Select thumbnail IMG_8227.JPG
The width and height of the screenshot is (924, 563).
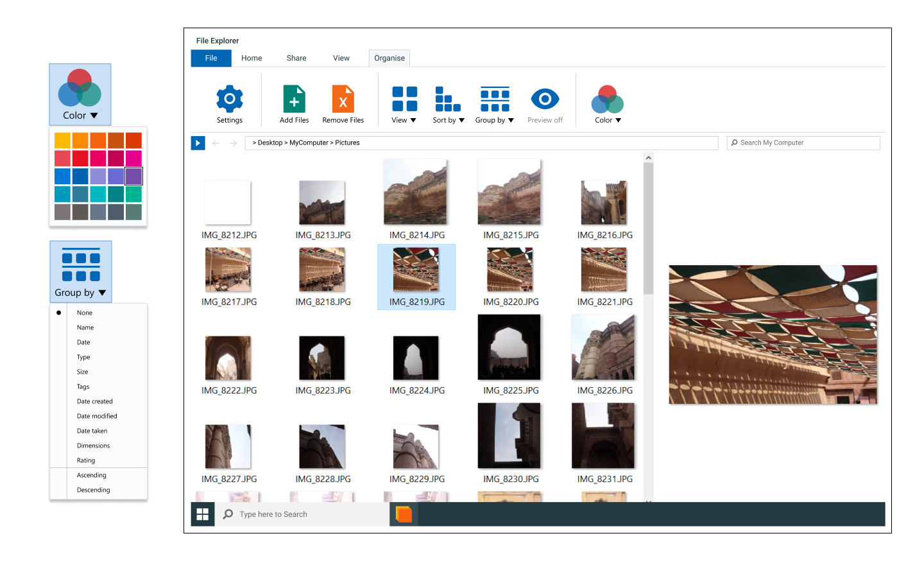[228, 446]
